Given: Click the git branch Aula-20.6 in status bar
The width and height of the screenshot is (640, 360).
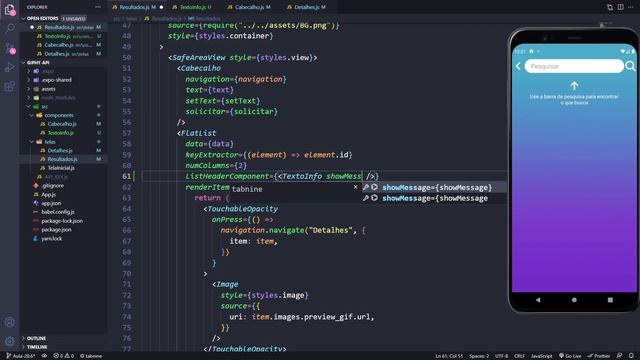Looking at the screenshot, I should [x=20, y=356].
